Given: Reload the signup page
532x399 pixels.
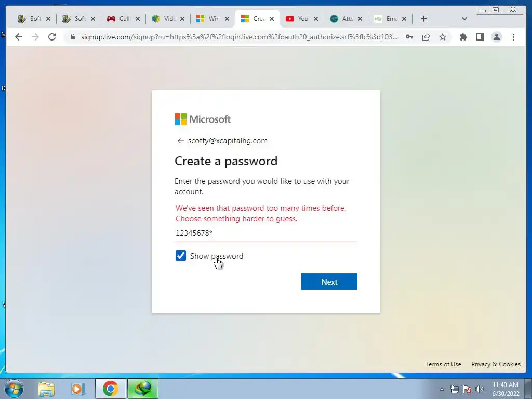Looking at the screenshot, I should (x=51, y=37).
